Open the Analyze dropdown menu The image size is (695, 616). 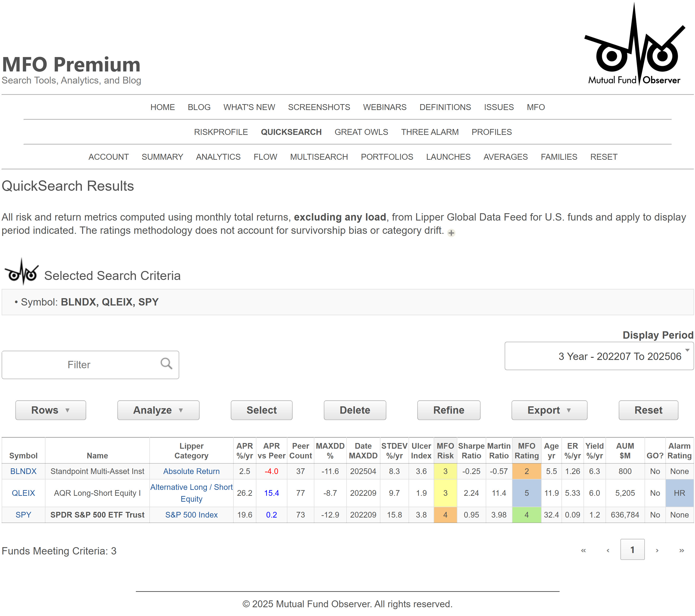pyautogui.click(x=158, y=410)
